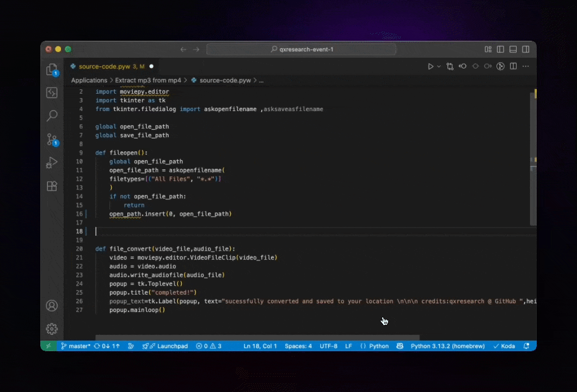Viewport: 577px width, 392px height.
Task: Run the Python file with play icon
Action: pos(430,66)
